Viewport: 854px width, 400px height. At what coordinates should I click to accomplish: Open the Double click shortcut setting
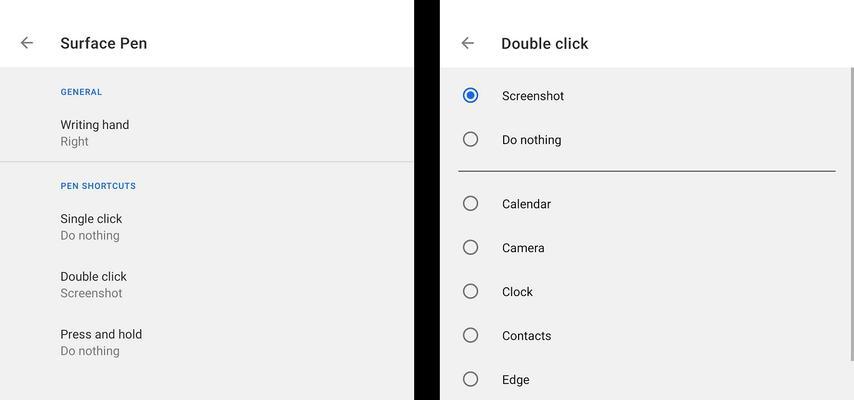(x=206, y=284)
